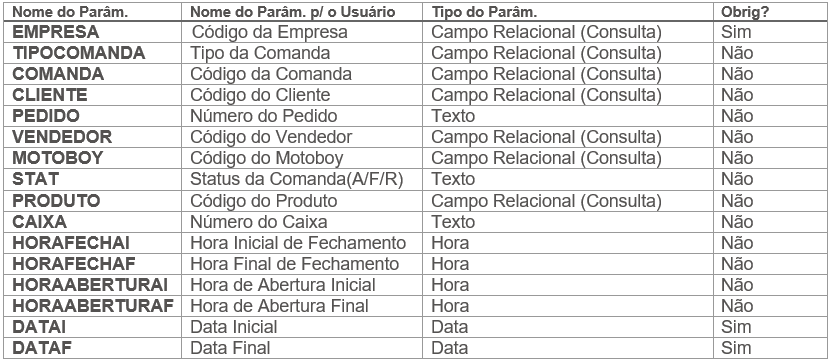Click the 'Tipo do Parâm.' column header
830x362 pixels.
(x=484, y=12)
